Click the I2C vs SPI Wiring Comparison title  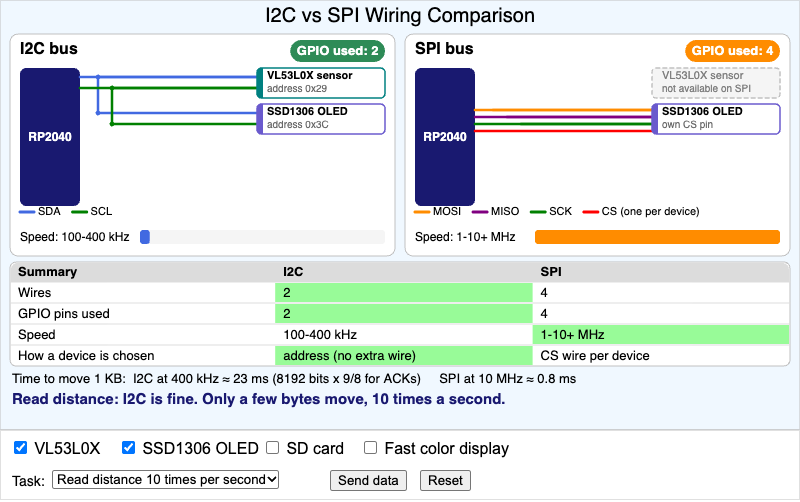click(x=400, y=15)
